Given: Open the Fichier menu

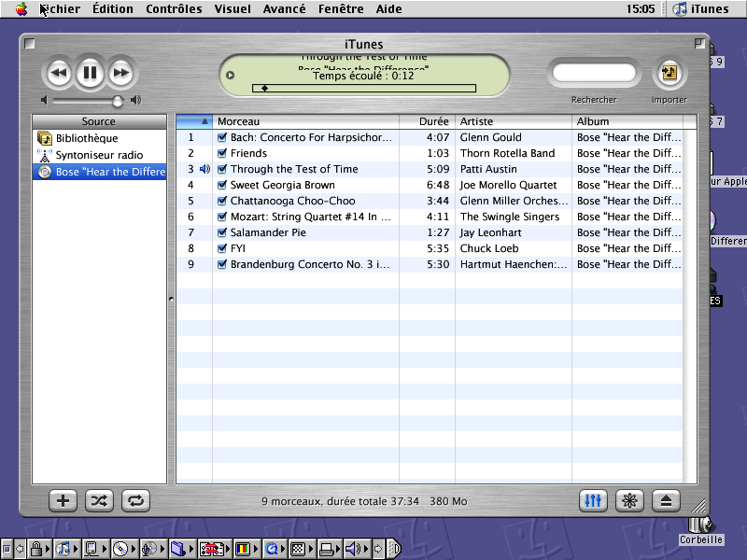Looking at the screenshot, I should click(60, 8).
